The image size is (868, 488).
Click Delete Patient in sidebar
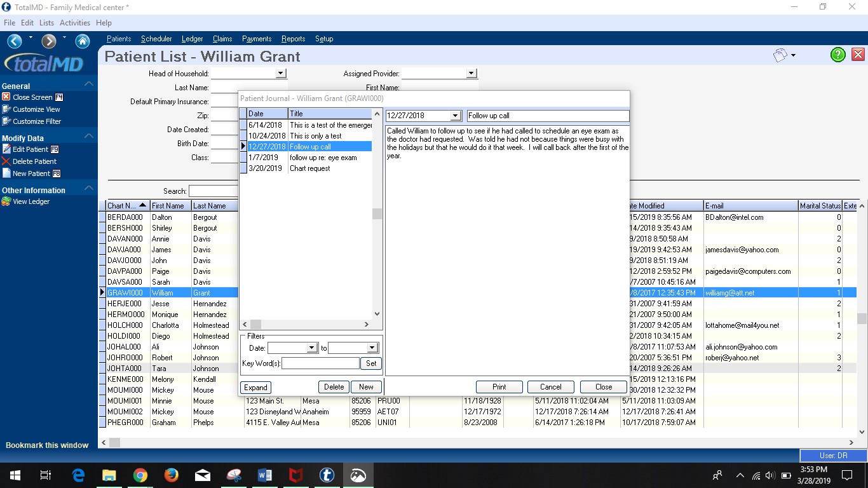point(30,161)
